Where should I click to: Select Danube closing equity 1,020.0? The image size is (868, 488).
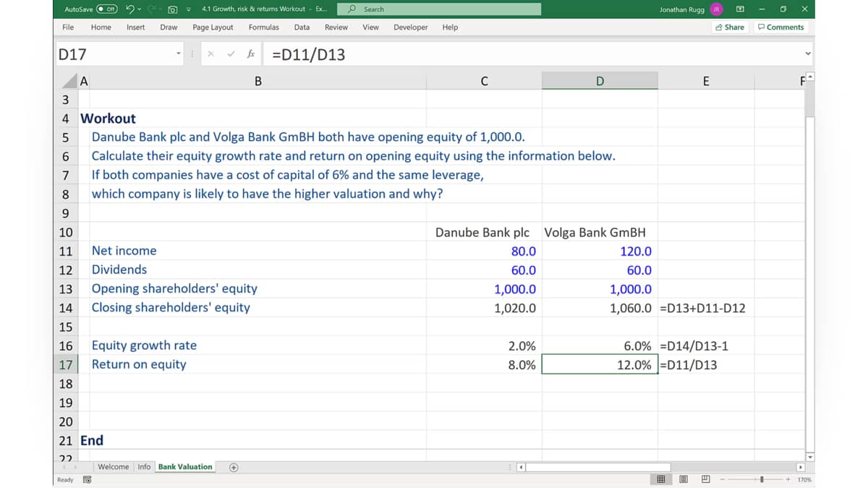coord(484,307)
